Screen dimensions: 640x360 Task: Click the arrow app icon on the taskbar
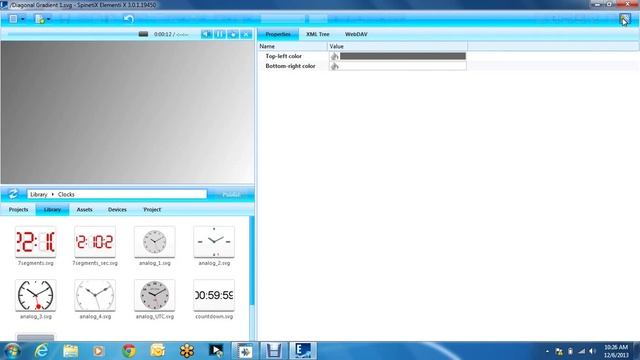point(245,351)
